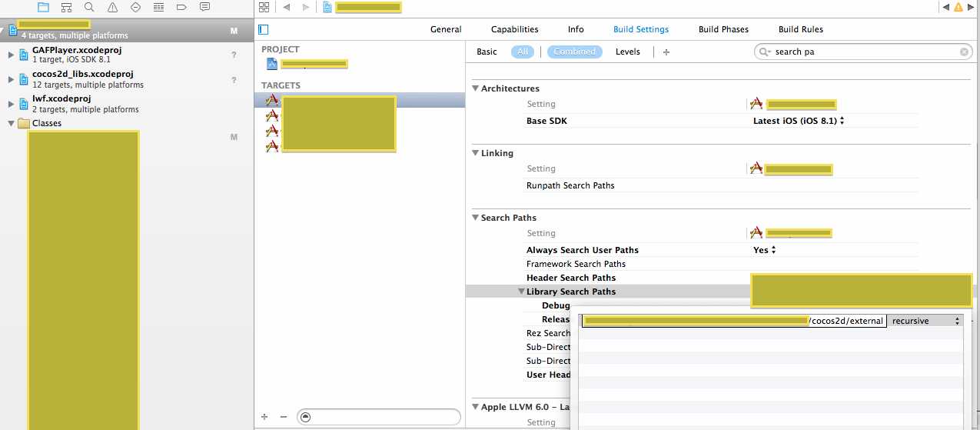The height and width of the screenshot is (430, 980).
Task: Click the project file icon in the jump bar
Action: click(327, 7)
